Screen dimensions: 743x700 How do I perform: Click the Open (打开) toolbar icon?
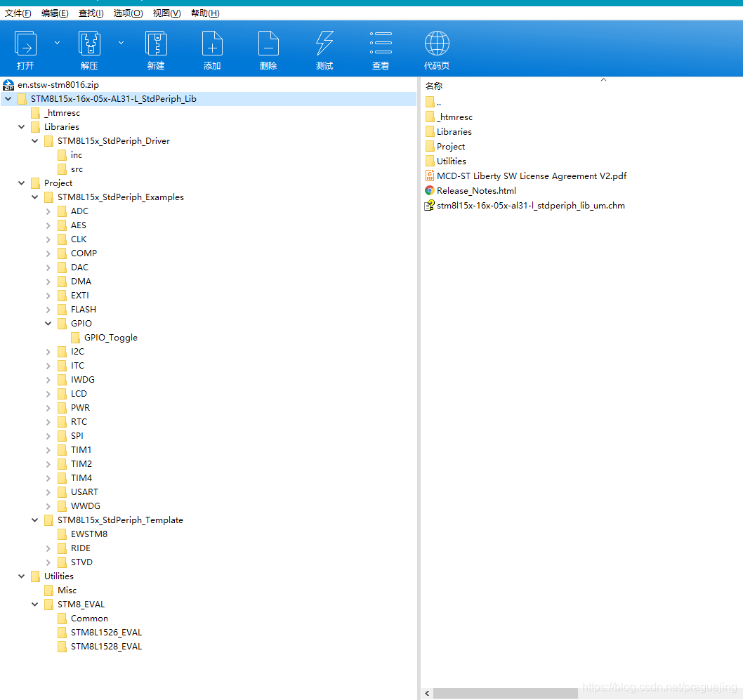tap(25, 44)
